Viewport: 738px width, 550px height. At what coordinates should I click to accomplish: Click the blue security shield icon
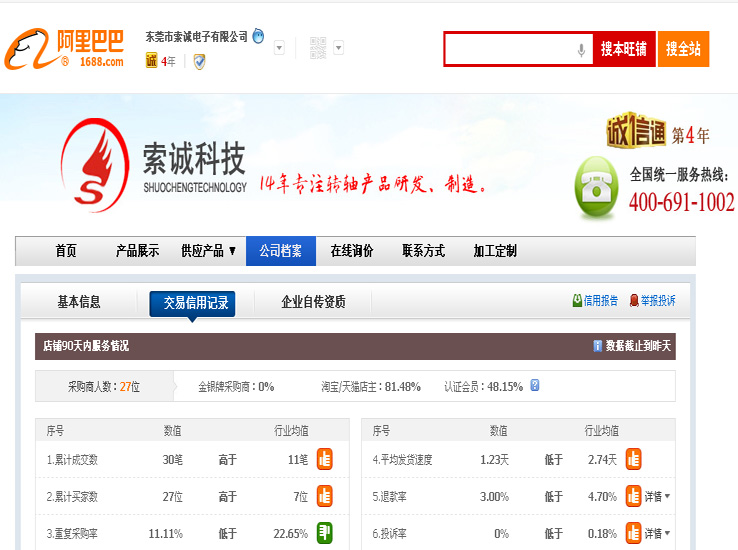click(200, 61)
